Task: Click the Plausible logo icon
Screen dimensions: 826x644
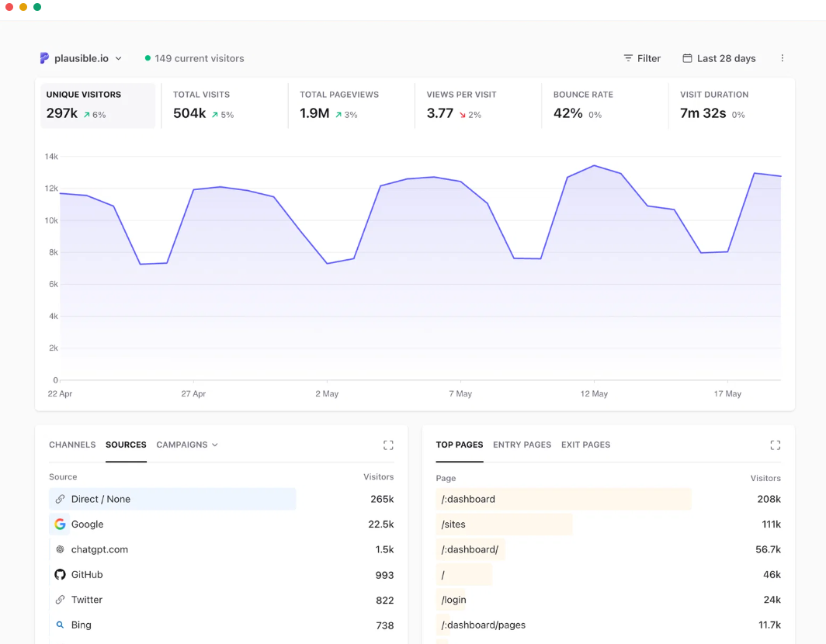Action: (45, 58)
